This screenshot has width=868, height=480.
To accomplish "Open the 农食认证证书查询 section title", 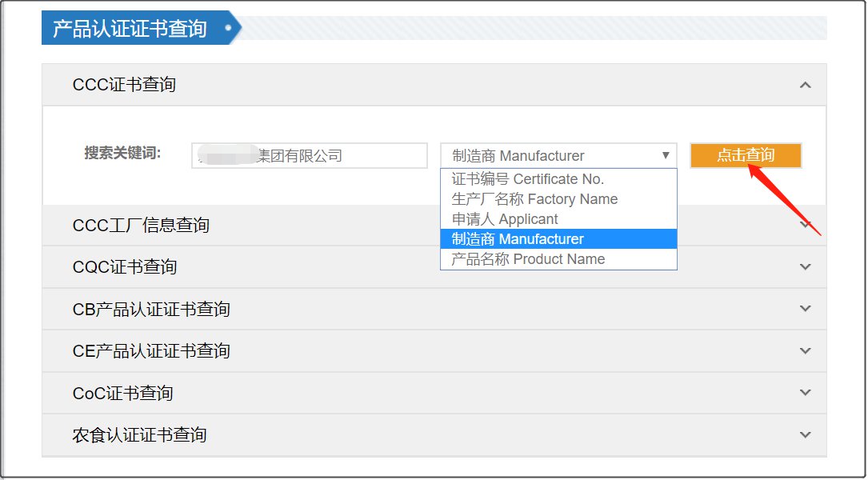I will tap(139, 435).
